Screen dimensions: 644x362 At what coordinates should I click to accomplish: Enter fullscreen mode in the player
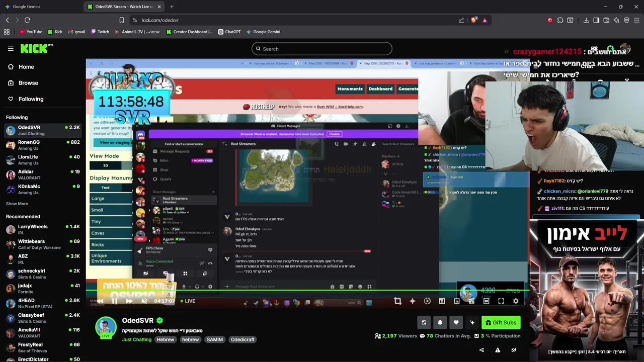pos(501,301)
